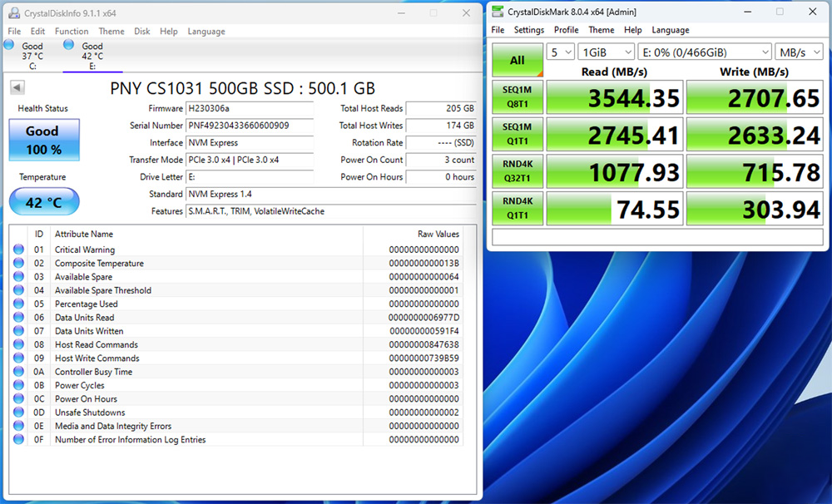Open CrystalDiskInfo Function menu
The image size is (832, 504).
pyautogui.click(x=72, y=32)
